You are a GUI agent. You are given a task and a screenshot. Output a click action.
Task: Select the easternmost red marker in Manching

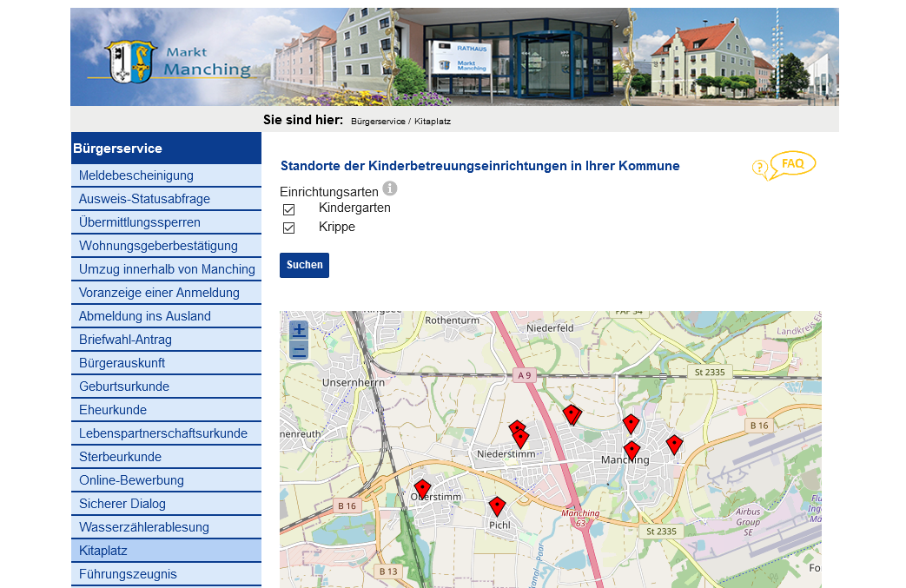click(x=674, y=445)
